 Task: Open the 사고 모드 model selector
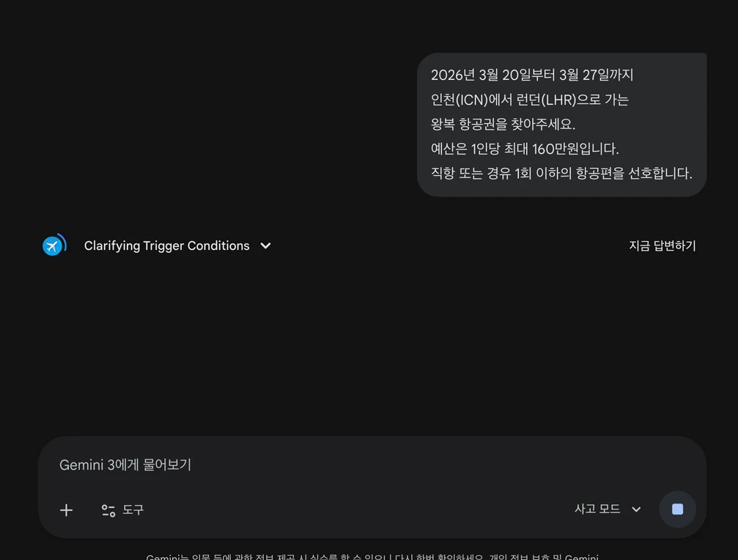608,509
